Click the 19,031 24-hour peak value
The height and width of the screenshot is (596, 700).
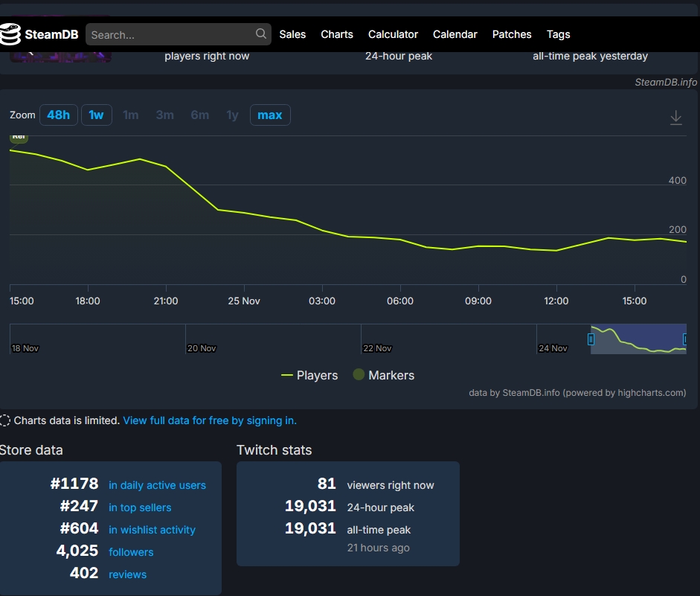point(310,506)
